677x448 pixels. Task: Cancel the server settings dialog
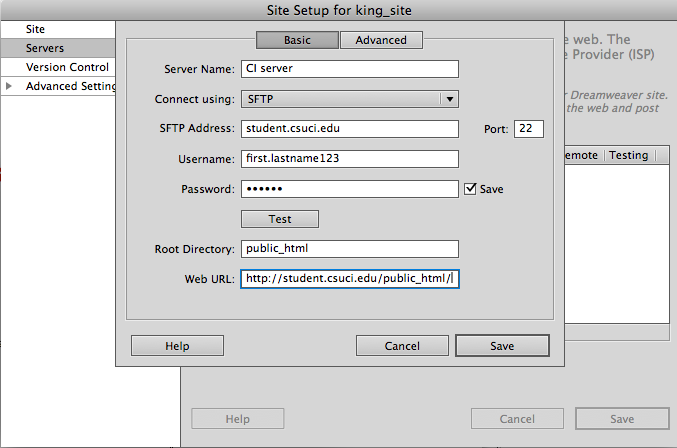402,346
